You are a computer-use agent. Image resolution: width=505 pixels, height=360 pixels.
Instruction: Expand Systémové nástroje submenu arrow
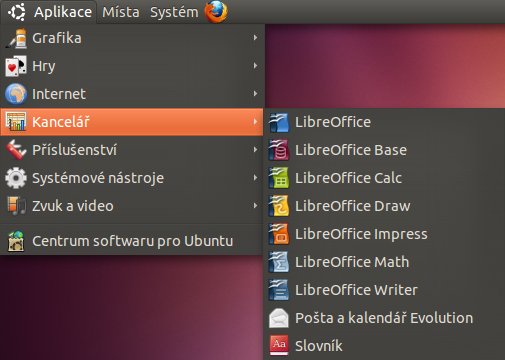(255, 178)
